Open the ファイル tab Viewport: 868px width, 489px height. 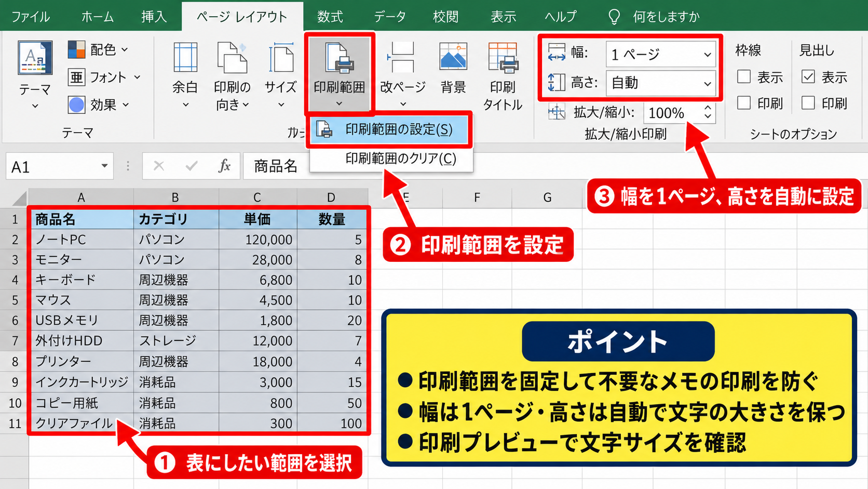tap(31, 17)
